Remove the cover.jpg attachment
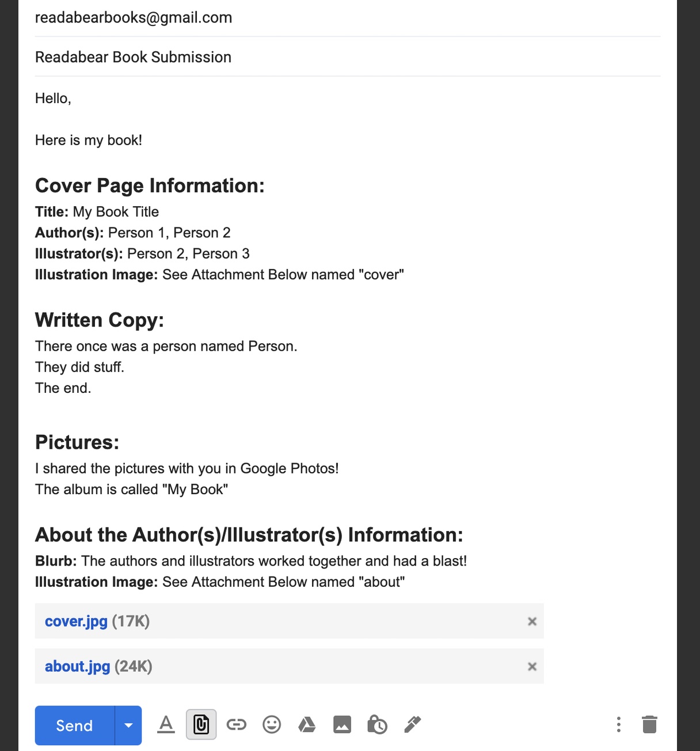 click(532, 621)
